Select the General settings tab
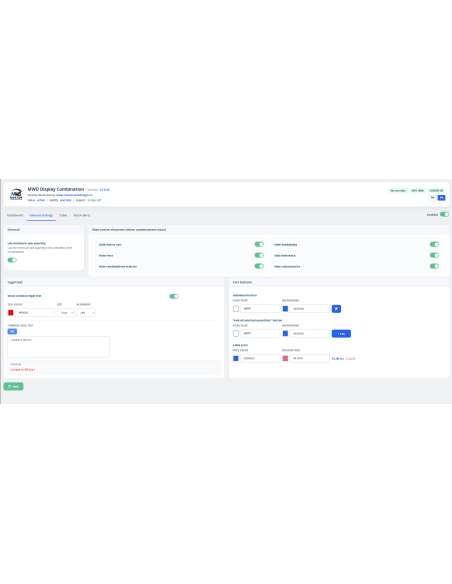The height and width of the screenshot is (584, 452). pos(41,215)
